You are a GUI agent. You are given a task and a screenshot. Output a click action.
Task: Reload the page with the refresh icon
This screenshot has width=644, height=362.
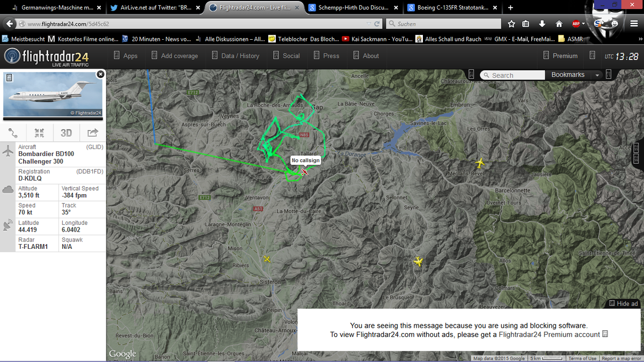click(377, 24)
